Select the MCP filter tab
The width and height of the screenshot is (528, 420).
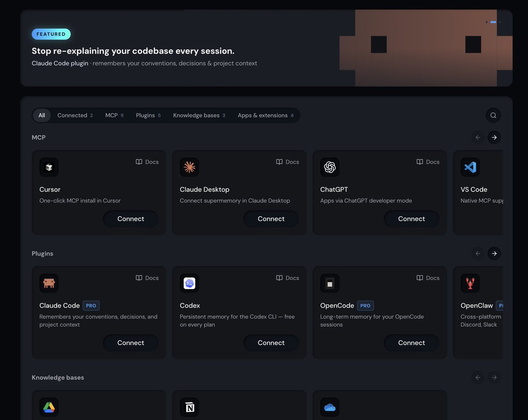tap(114, 115)
